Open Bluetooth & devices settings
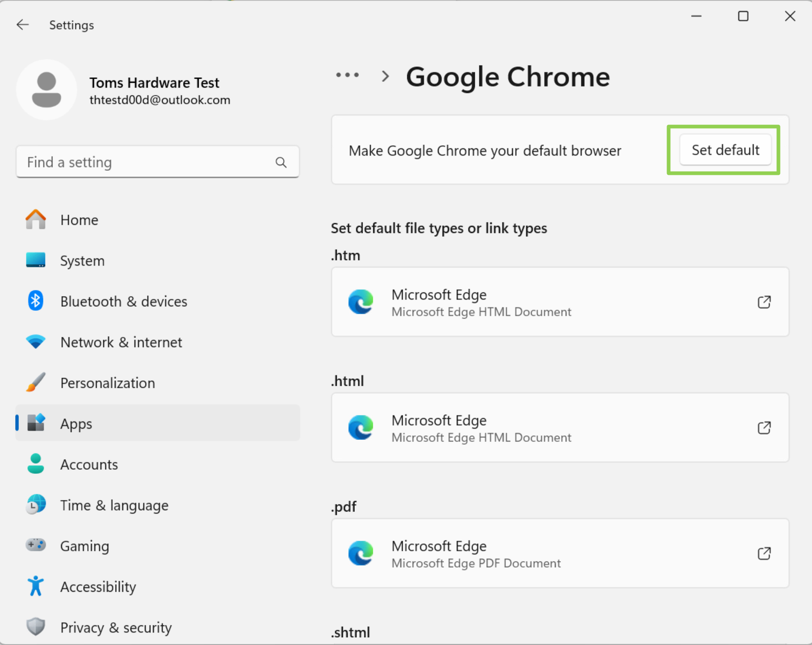The height and width of the screenshot is (645, 812). [158, 301]
